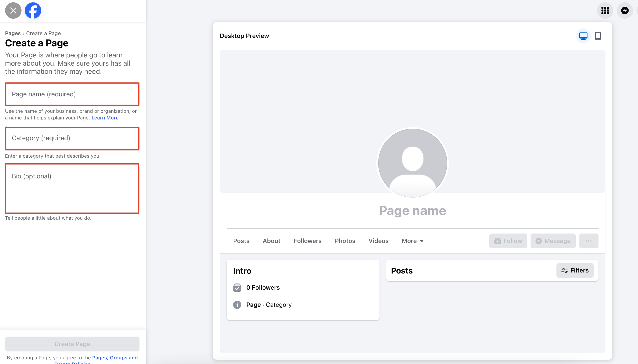Switch to mobile preview mode
The height and width of the screenshot is (364, 638).
pyautogui.click(x=598, y=36)
